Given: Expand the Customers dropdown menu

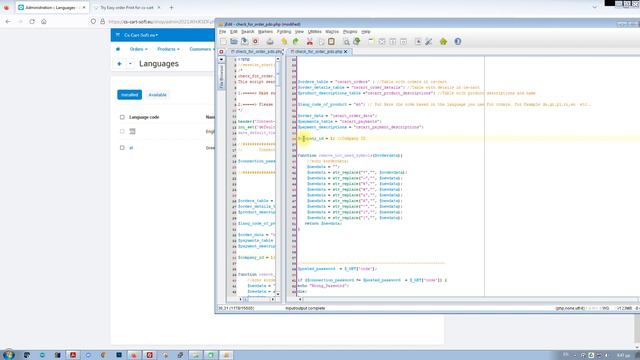Looking at the screenshot, I should tap(202, 49).
